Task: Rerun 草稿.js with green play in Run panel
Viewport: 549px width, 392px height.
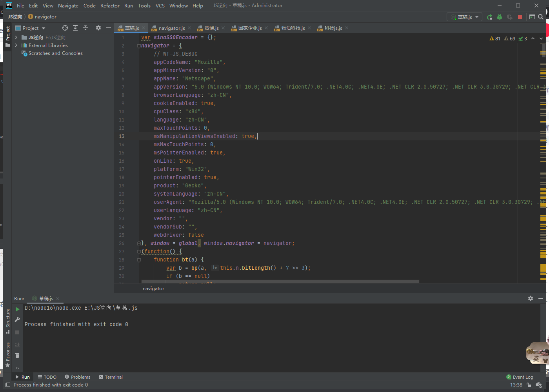Action: pos(17,309)
